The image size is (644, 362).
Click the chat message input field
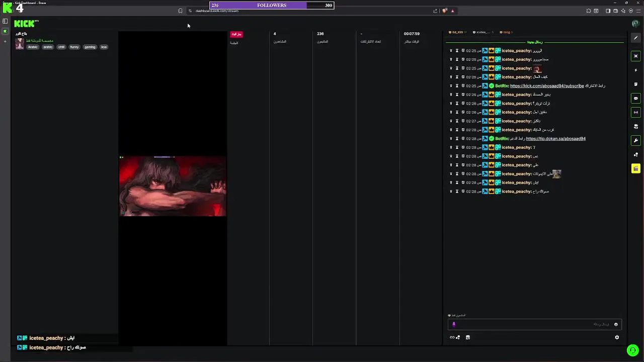coord(534,324)
